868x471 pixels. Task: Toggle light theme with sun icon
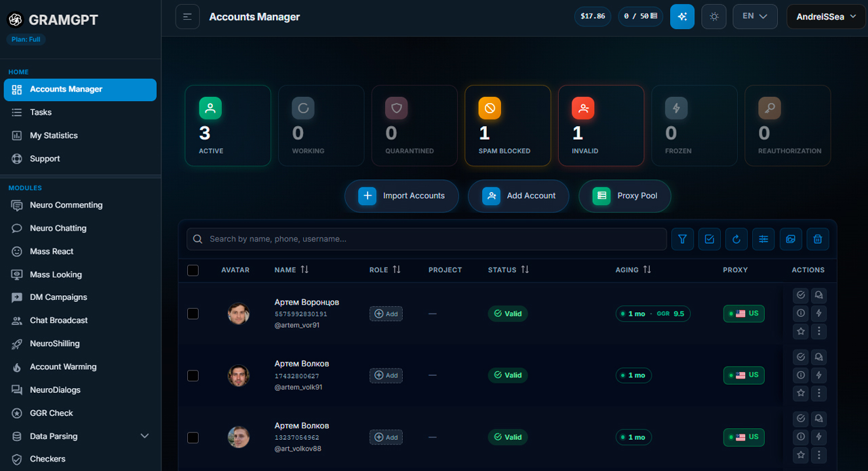pos(714,16)
